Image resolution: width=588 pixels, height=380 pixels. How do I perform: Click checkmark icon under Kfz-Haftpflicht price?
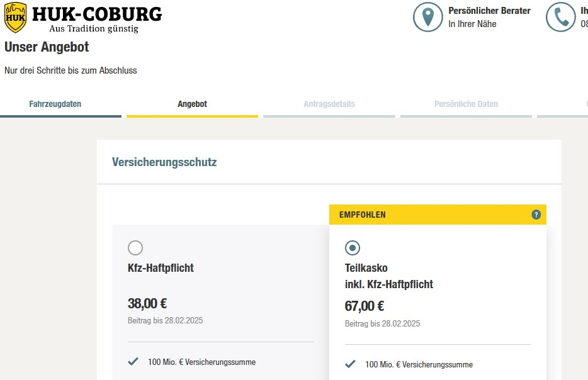[x=133, y=362]
